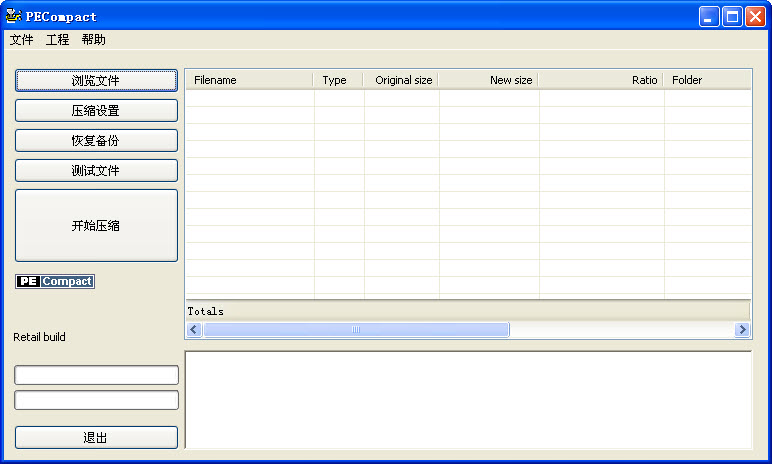Start compression with the 开始压缩 button
Viewport: 772px width, 464px height.
[x=96, y=226]
